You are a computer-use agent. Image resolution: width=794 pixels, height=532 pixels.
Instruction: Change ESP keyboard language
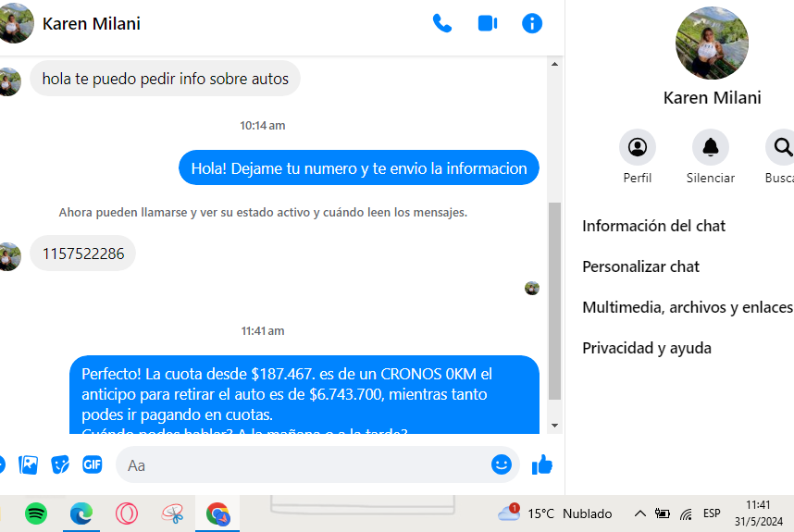pyautogui.click(x=712, y=513)
